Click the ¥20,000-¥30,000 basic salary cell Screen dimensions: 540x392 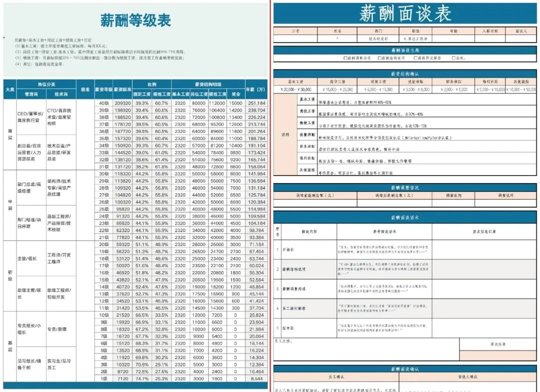click(x=296, y=89)
